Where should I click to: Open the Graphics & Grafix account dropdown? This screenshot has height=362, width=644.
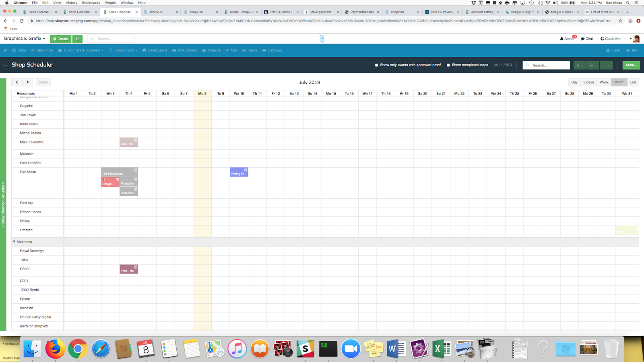[25, 39]
